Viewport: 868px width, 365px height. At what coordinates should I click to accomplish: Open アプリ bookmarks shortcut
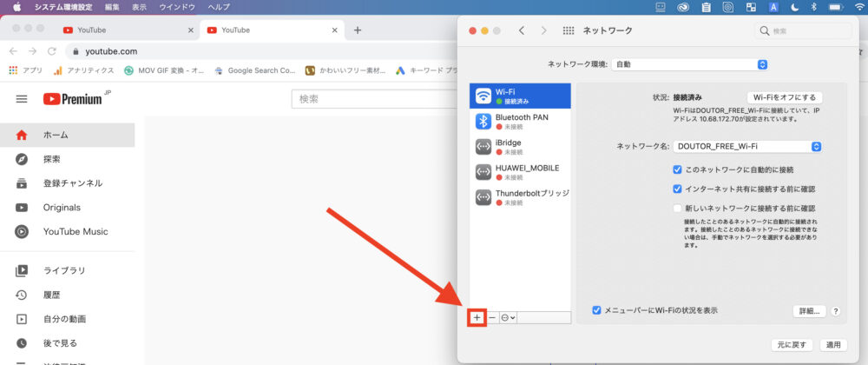(x=26, y=70)
